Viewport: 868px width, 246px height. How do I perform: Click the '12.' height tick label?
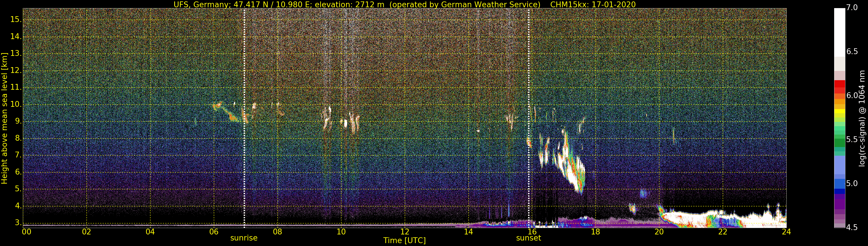pyautogui.click(x=16, y=70)
